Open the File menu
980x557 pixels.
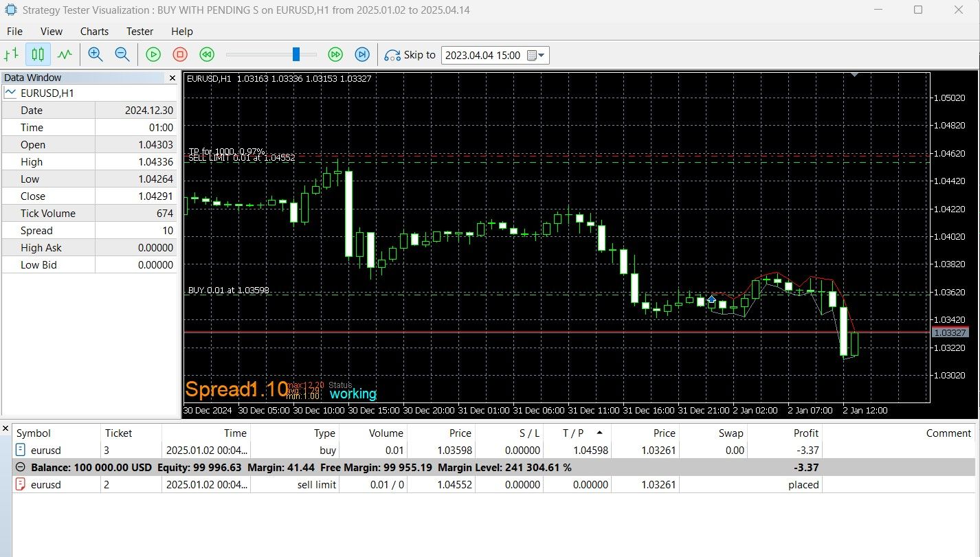(14, 32)
